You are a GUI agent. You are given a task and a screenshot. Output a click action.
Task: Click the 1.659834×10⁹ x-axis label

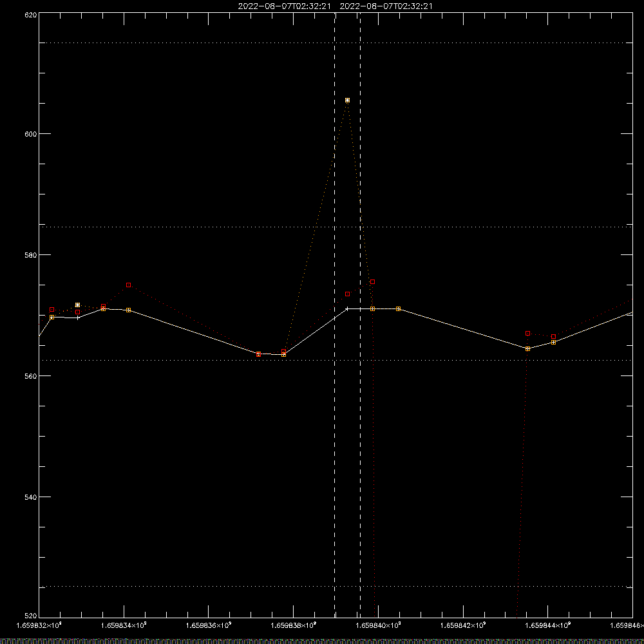[124, 625]
